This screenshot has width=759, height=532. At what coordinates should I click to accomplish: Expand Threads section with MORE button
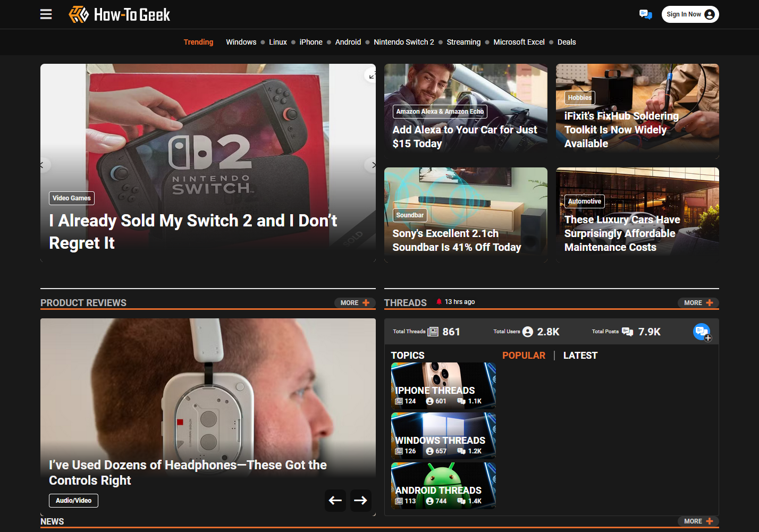pos(698,303)
